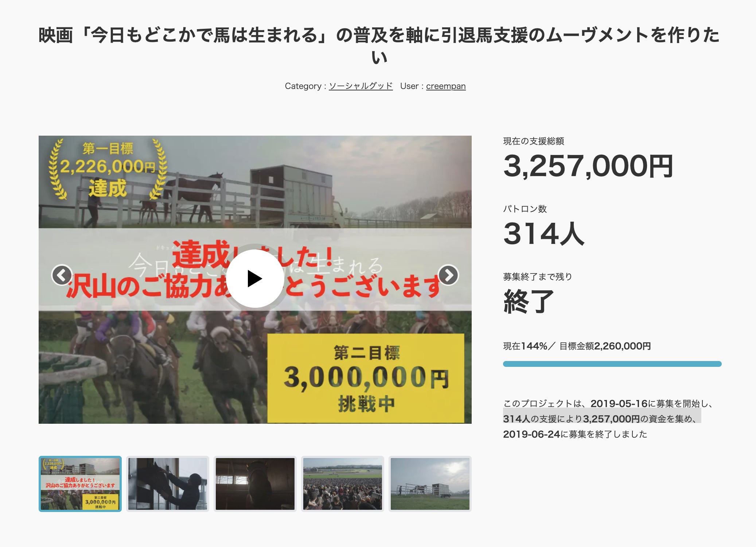Click the next slide arrow icon
Image resolution: width=756 pixels, height=547 pixels.
pos(448,275)
